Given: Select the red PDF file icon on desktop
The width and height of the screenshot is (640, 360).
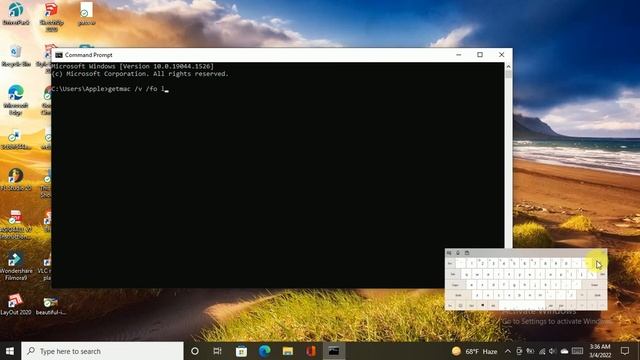Looking at the screenshot, I should [16, 217].
